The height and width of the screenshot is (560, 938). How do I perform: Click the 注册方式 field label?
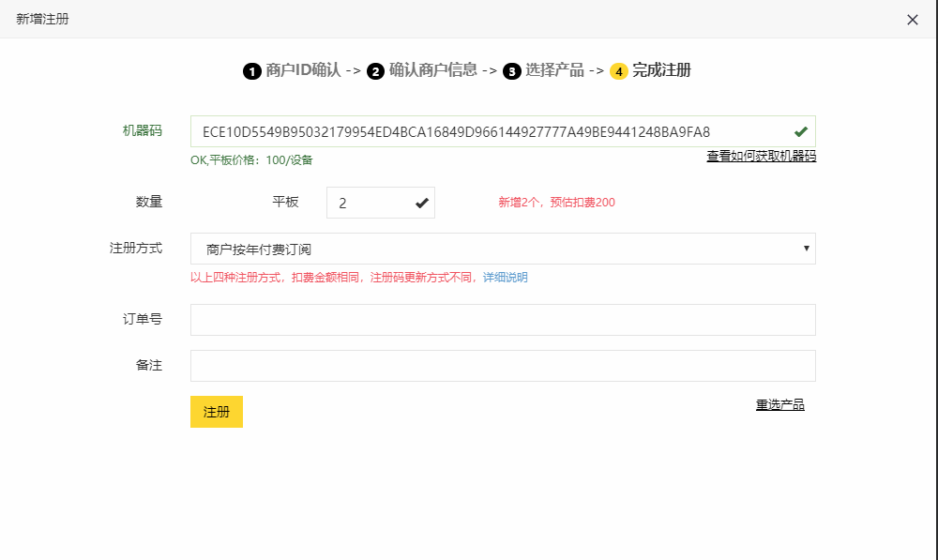pyautogui.click(x=136, y=249)
